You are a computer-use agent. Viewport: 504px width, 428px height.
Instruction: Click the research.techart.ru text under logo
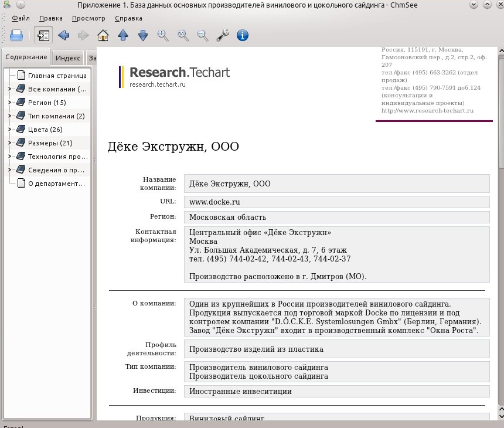[x=158, y=84]
